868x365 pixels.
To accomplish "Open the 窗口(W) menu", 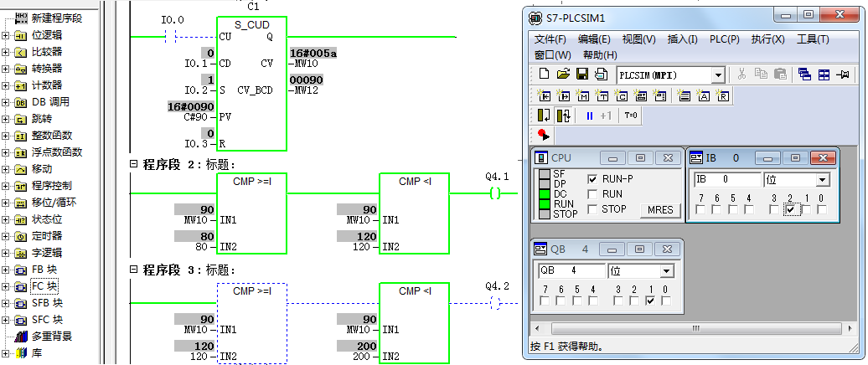I will tap(552, 55).
